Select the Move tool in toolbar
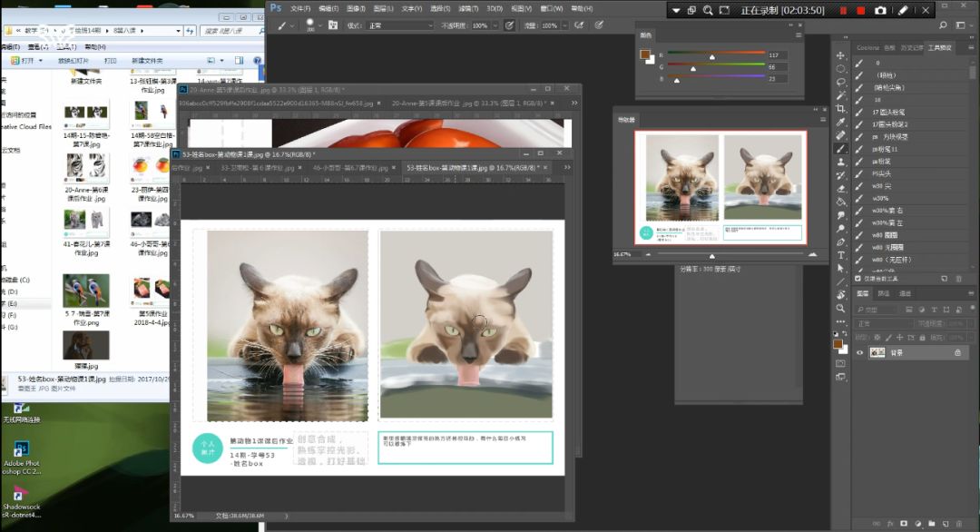980x532 pixels. (841, 55)
